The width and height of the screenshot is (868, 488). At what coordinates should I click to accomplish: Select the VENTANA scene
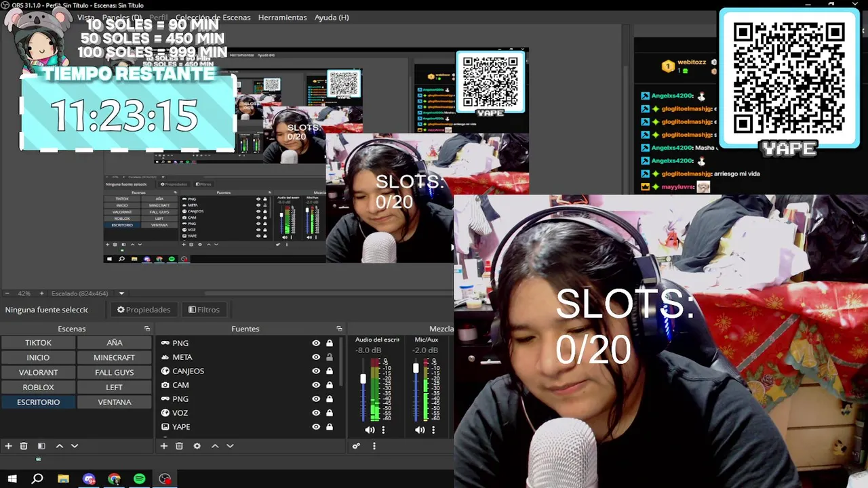pyautogui.click(x=114, y=402)
